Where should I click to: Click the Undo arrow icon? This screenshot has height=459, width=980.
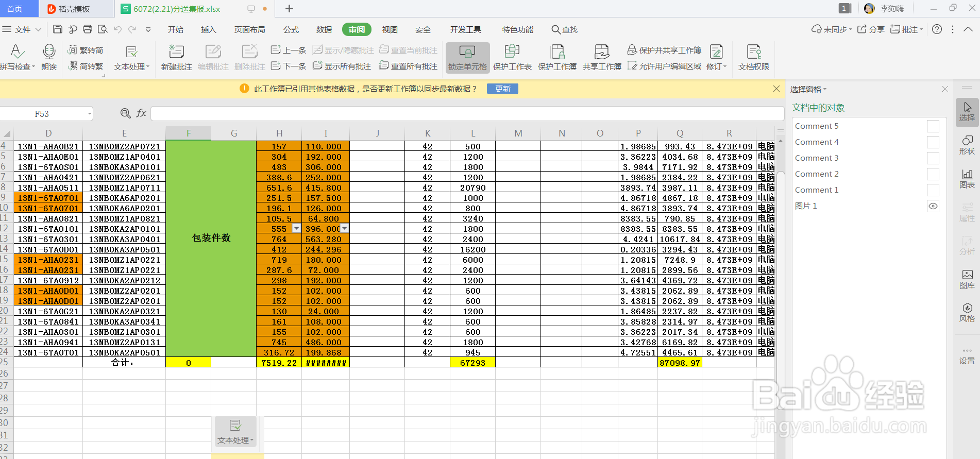pyautogui.click(x=118, y=29)
